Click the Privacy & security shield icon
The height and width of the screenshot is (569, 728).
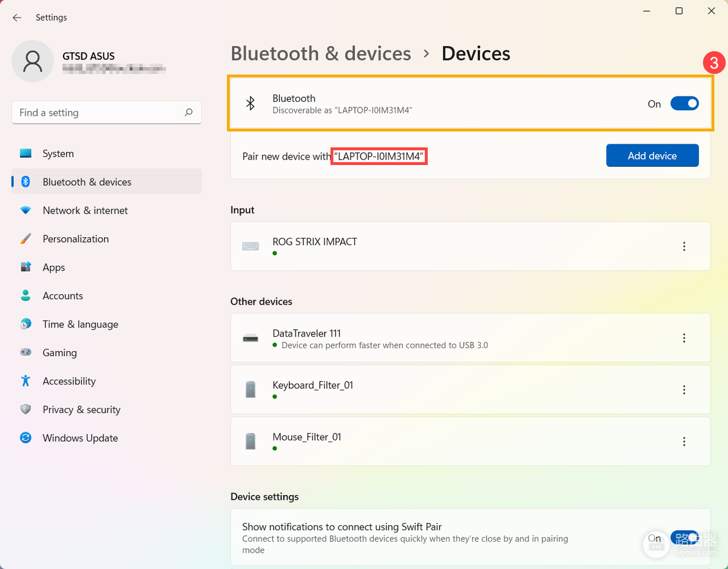click(x=25, y=409)
